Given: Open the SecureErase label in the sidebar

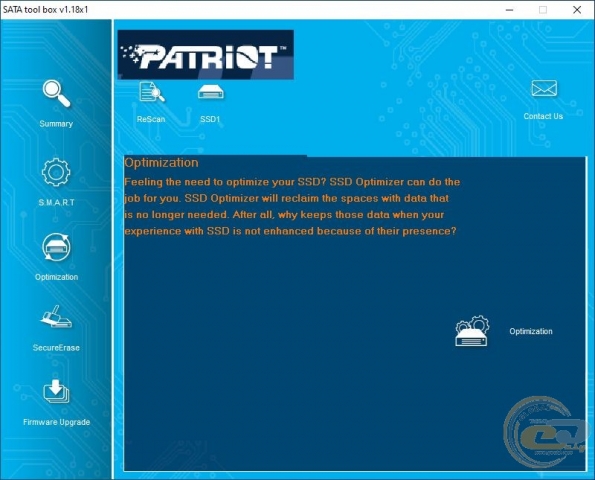Looking at the screenshot, I should click(56, 348).
